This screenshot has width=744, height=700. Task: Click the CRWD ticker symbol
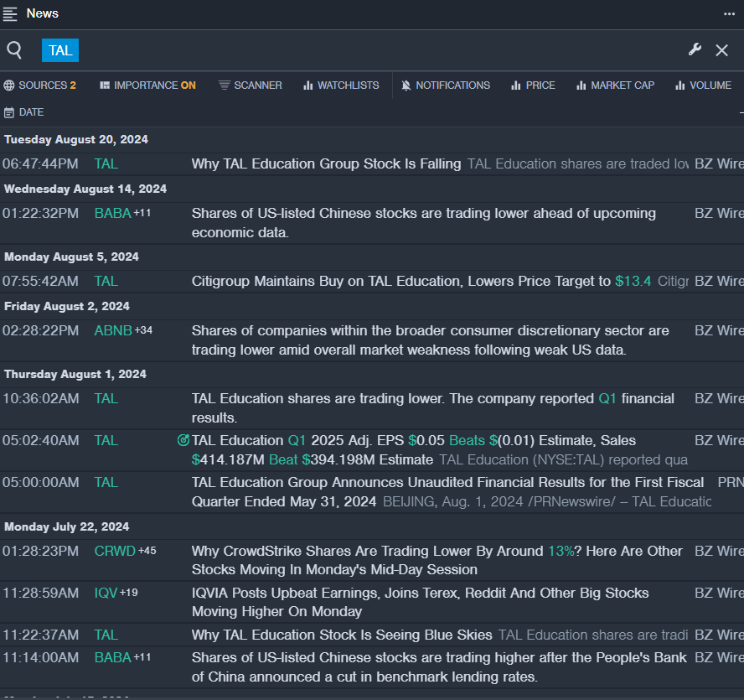[x=114, y=552]
